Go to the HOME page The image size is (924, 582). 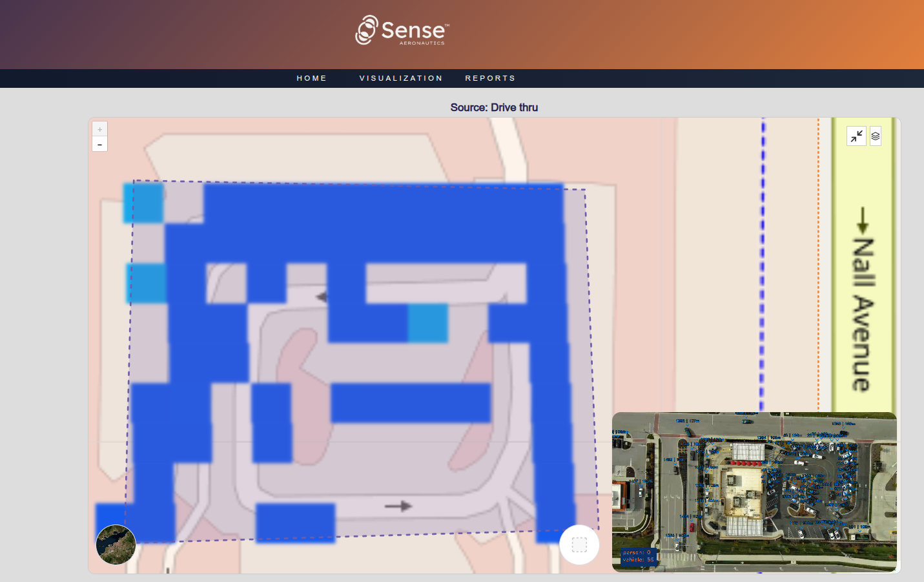[312, 78]
